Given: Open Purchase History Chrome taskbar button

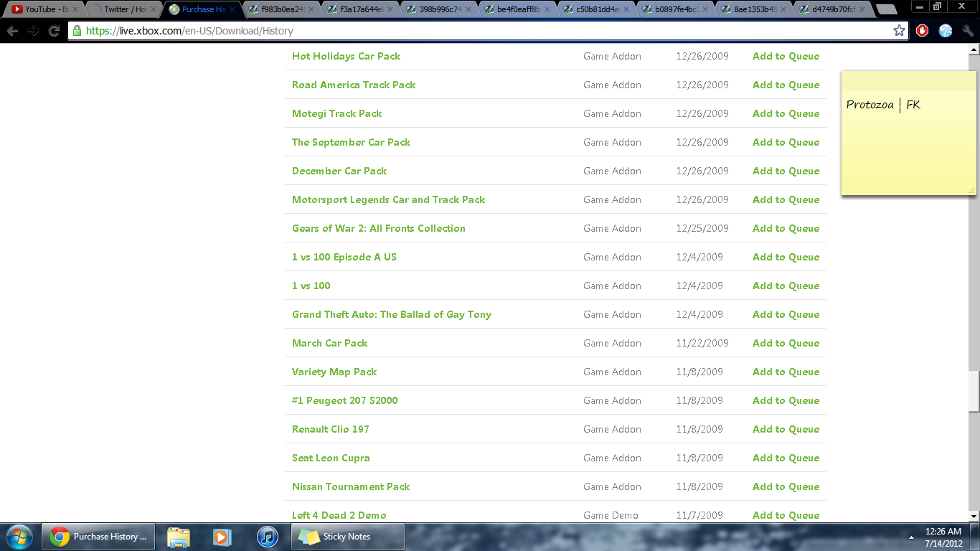Looking at the screenshot, I should coord(98,537).
